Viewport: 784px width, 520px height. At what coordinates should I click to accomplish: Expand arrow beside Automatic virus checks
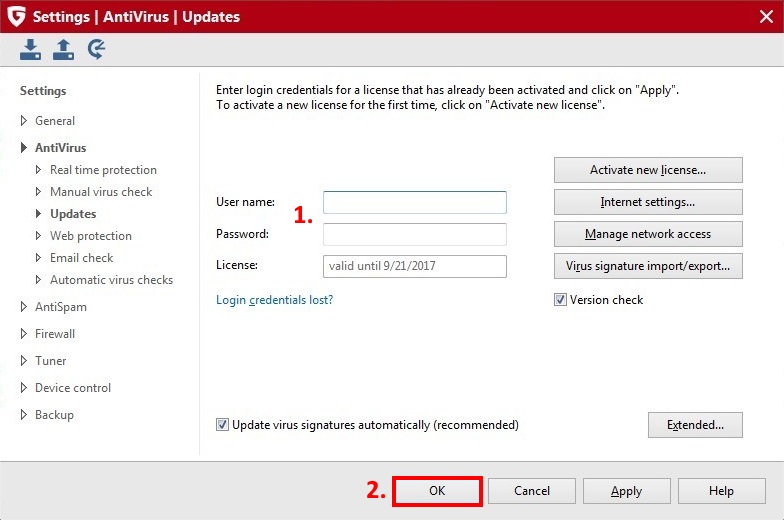tap(38, 280)
